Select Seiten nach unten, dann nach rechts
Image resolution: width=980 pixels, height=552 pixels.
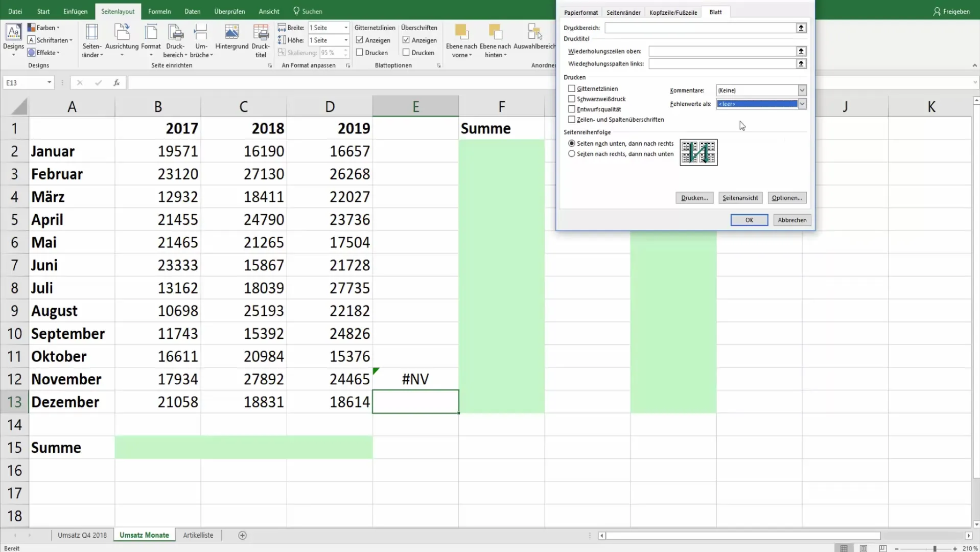click(x=572, y=144)
